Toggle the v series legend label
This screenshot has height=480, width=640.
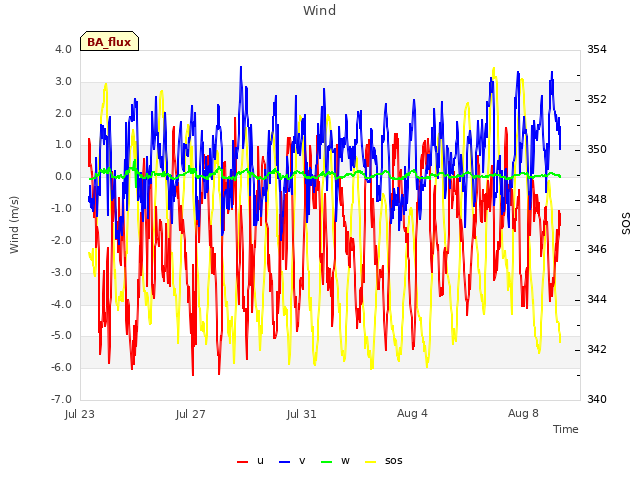tap(302, 460)
